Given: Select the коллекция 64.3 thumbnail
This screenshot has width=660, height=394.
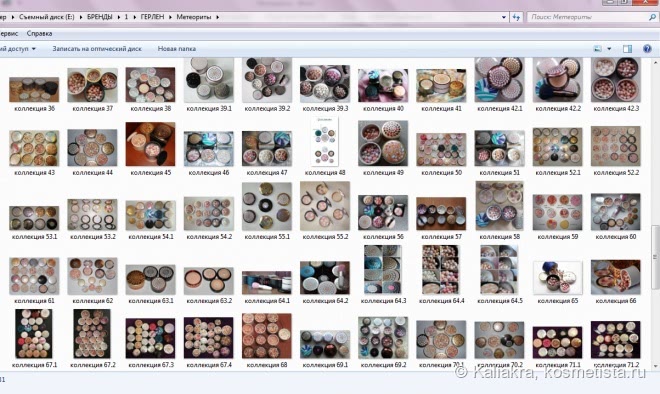Looking at the screenshot, I should (x=383, y=269).
